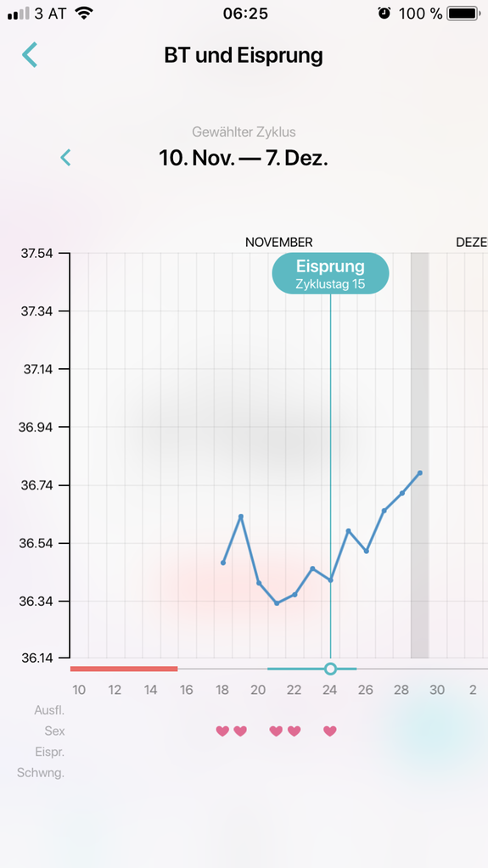Tap the Ausfl. row label
488x868 pixels.
50,710
